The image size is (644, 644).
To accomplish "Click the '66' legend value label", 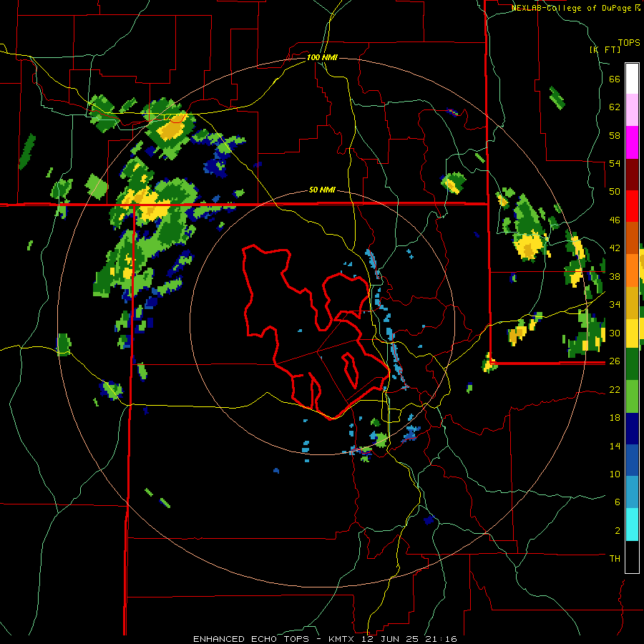I will pos(615,79).
